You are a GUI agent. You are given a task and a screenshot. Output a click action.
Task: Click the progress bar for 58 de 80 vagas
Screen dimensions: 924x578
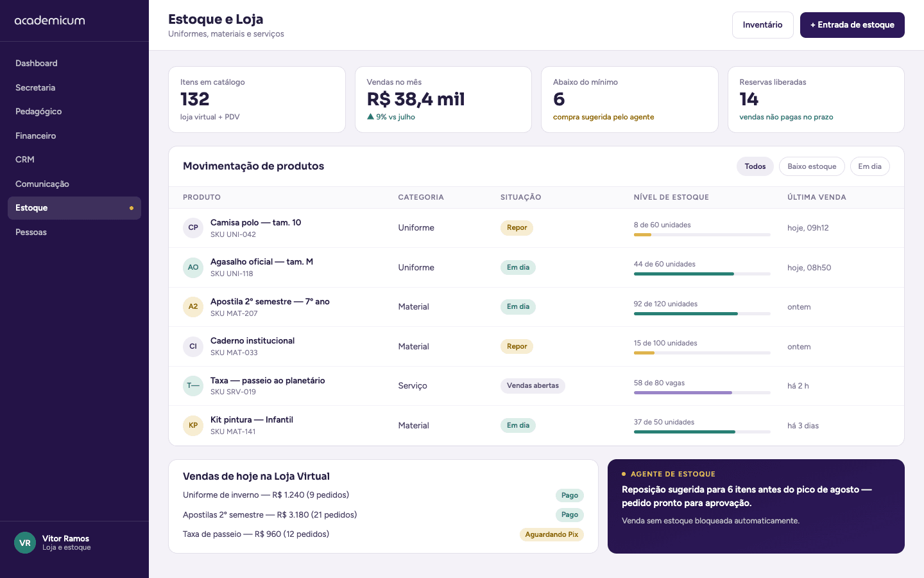702,392
